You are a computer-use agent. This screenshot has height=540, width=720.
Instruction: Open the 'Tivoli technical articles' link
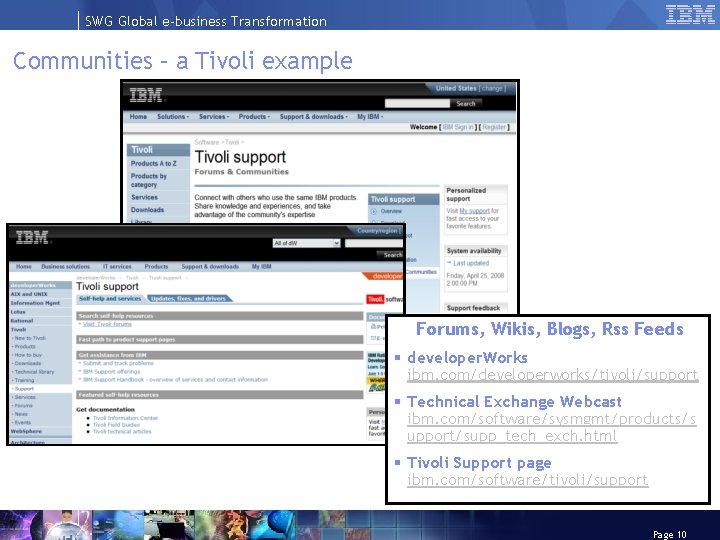122,432
